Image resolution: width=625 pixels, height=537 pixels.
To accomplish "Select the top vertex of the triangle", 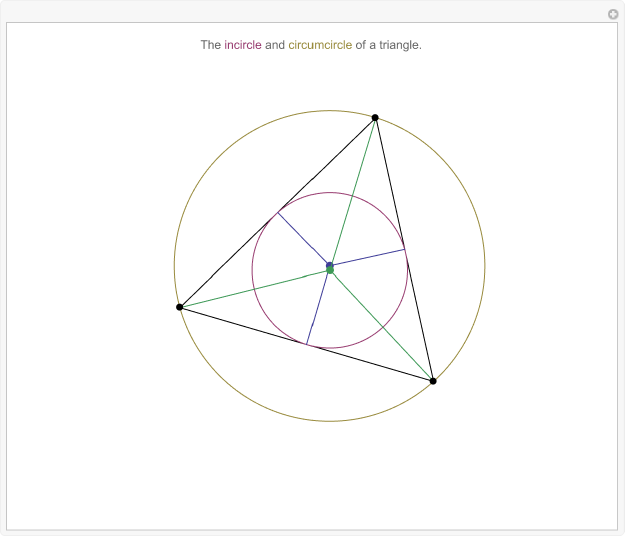I will click(x=375, y=117).
